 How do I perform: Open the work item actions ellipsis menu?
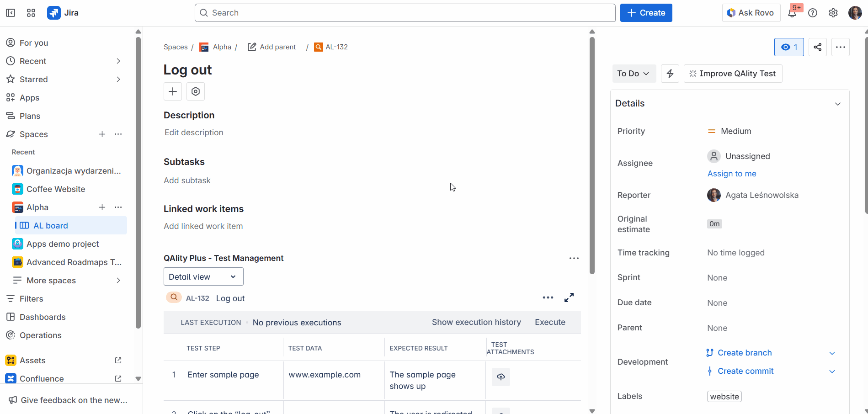click(x=841, y=47)
